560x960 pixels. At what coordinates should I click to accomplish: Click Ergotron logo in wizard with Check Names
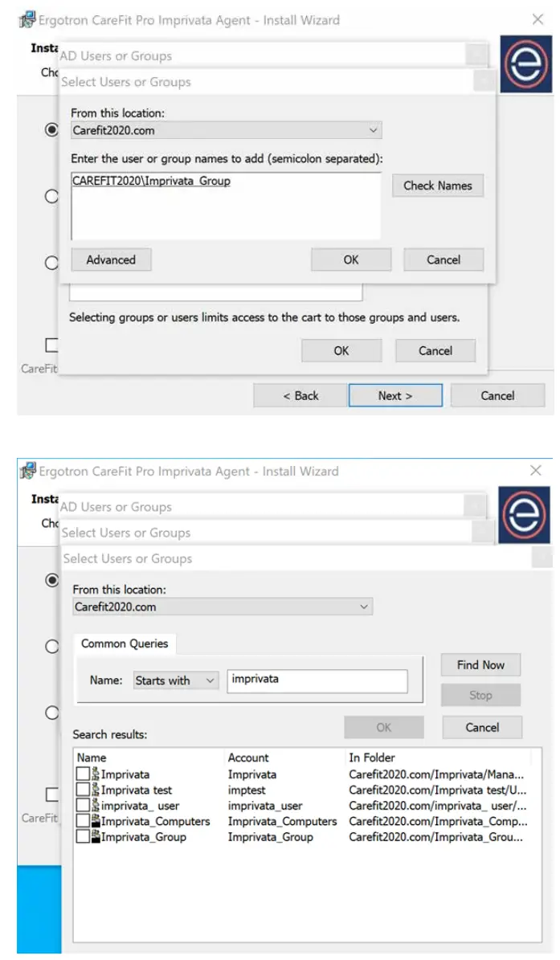[x=525, y=63]
